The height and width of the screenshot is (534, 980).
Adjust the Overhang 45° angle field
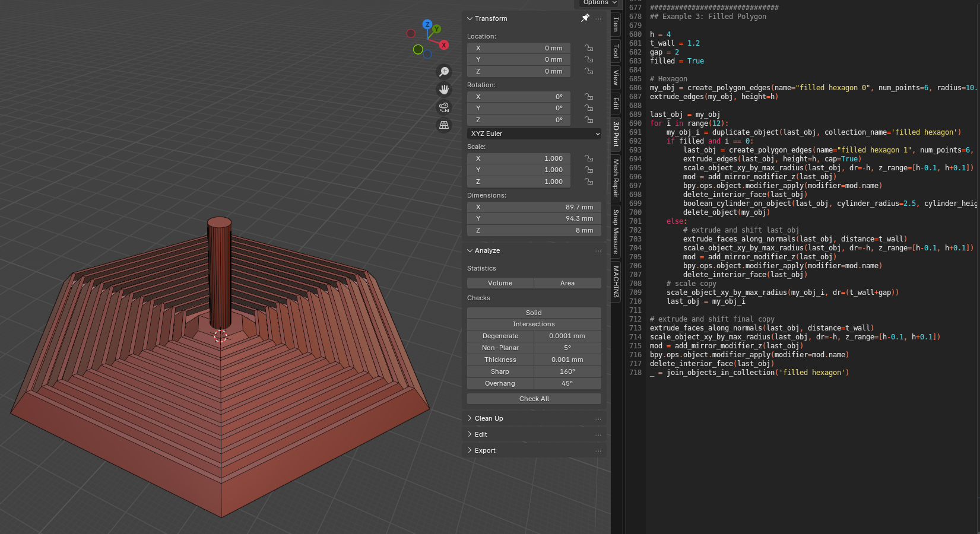(x=567, y=383)
